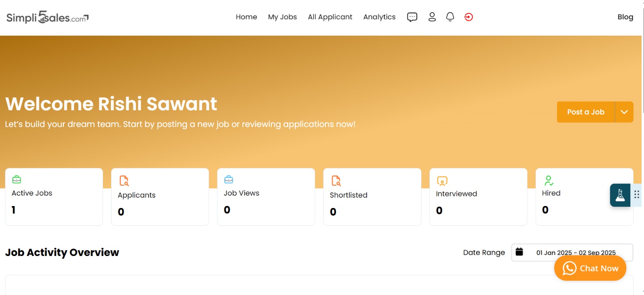Click the Post a Job button
Screen dimensions: 644x295
pos(586,112)
